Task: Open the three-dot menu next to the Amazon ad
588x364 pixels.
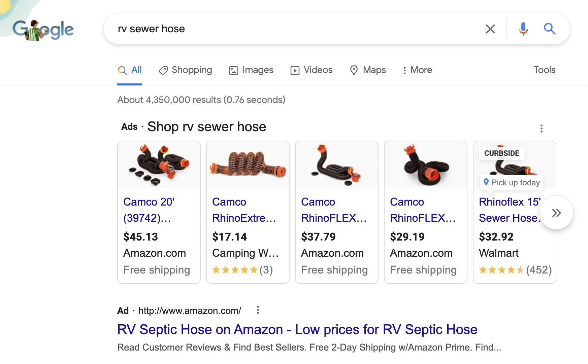Action: pyautogui.click(x=258, y=310)
